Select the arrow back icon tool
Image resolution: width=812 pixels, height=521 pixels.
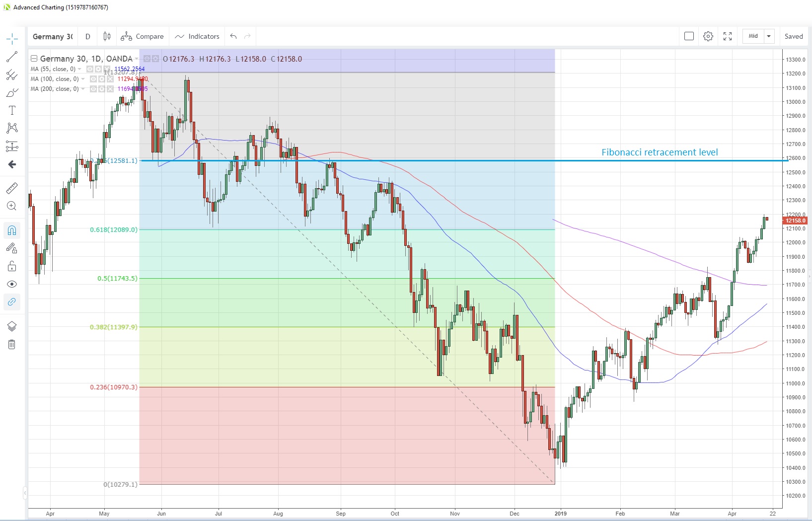click(x=12, y=164)
